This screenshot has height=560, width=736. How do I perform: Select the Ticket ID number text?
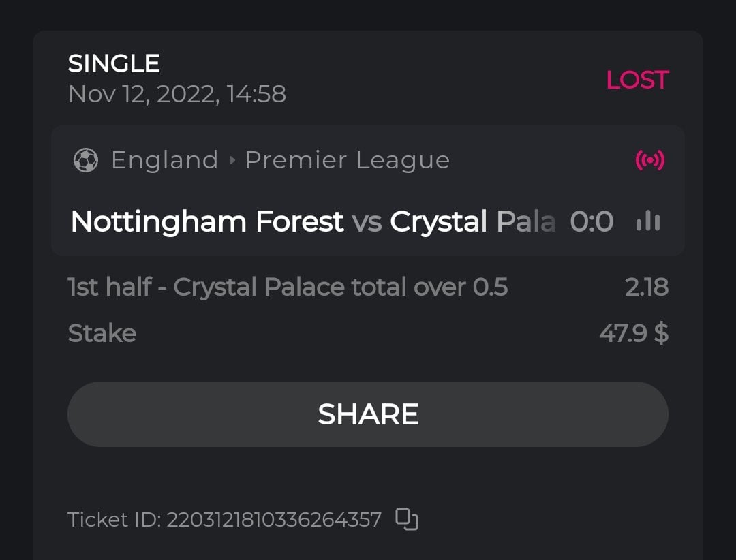pyautogui.click(x=274, y=520)
